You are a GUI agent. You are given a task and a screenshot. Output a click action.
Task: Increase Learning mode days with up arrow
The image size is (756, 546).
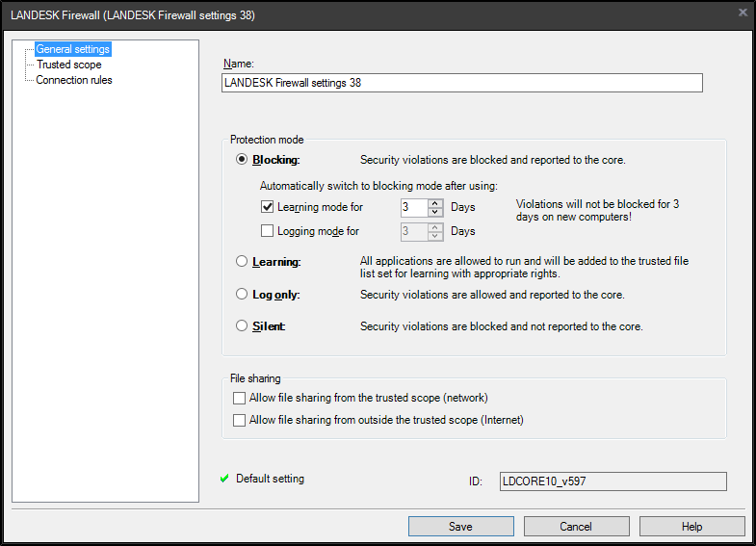(x=435, y=202)
